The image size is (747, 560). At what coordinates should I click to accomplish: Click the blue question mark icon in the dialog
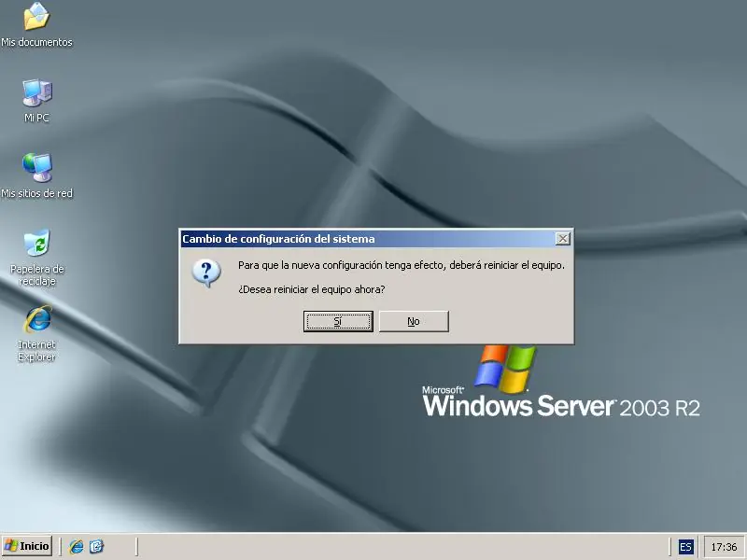click(x=205, y=273)
